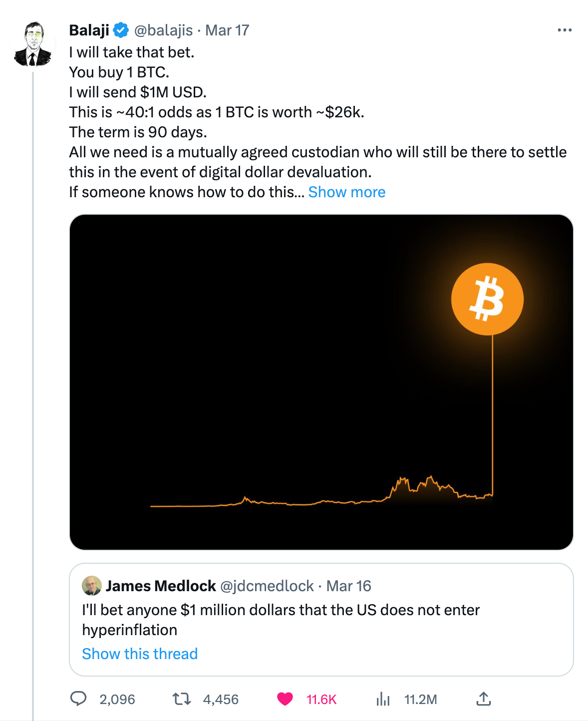Open the quoted hyperinflation bet tweet text

pos(281,620)
